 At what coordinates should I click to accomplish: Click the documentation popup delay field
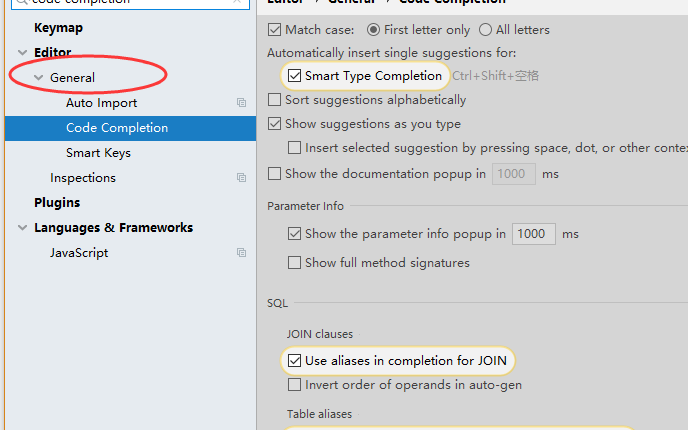[513, 174]
